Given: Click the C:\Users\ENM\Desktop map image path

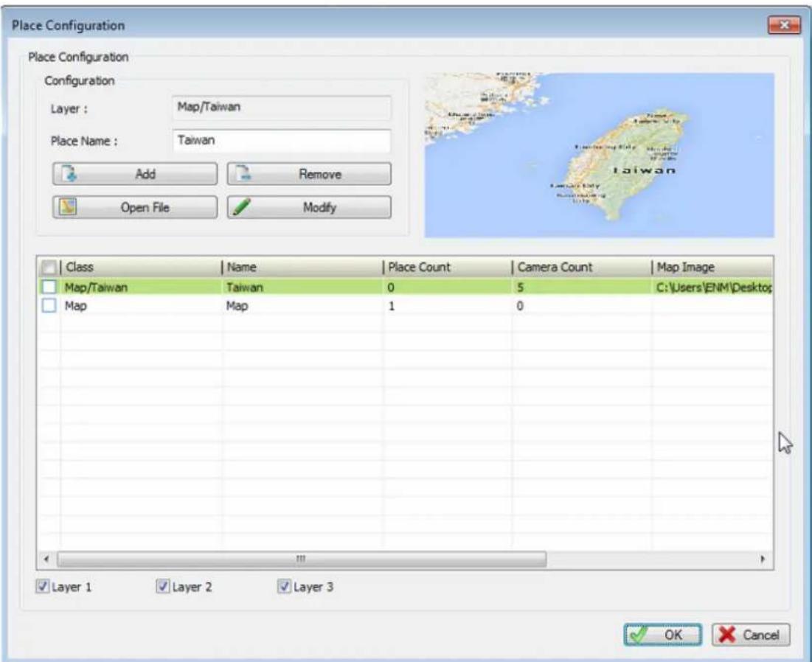Looking at the screenshot, I should pos(714,288).
